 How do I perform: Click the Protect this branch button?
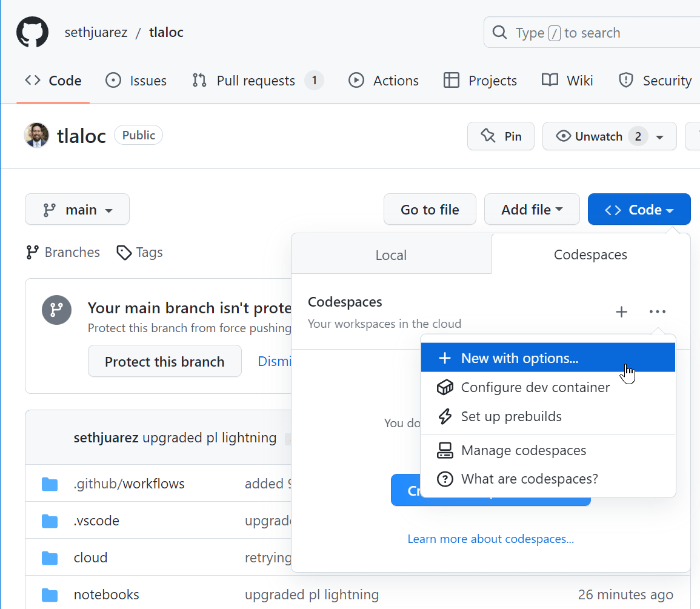coord(164,361)
